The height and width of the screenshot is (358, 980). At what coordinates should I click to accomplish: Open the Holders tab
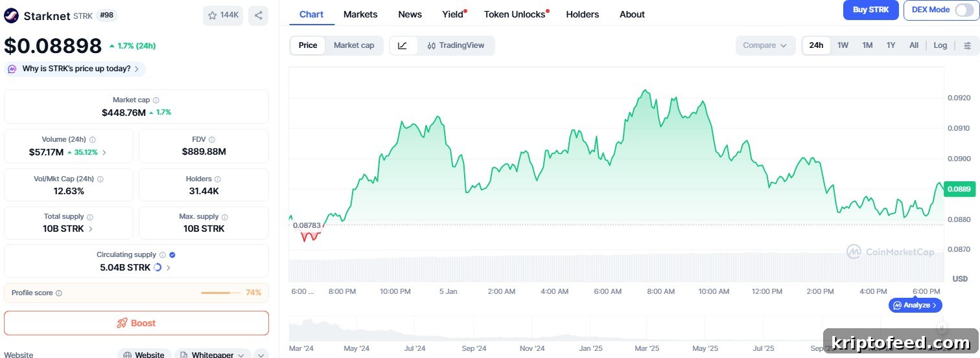(583, 14)
